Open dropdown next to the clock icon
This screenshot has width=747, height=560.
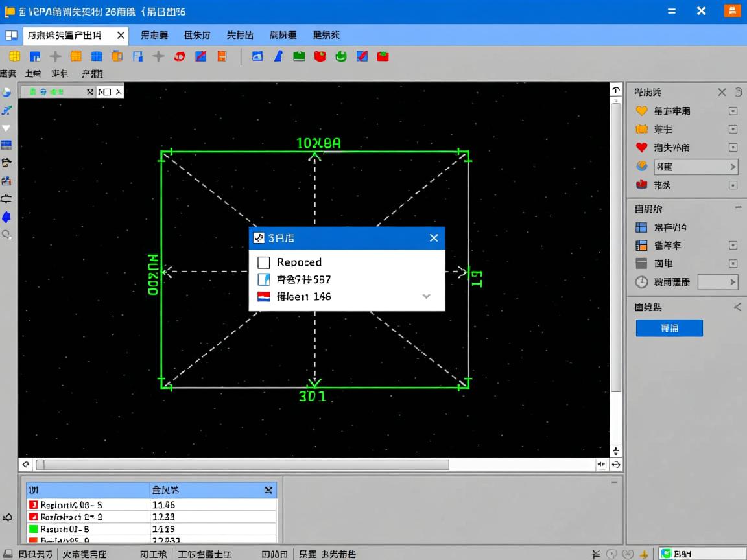[718, 282]
